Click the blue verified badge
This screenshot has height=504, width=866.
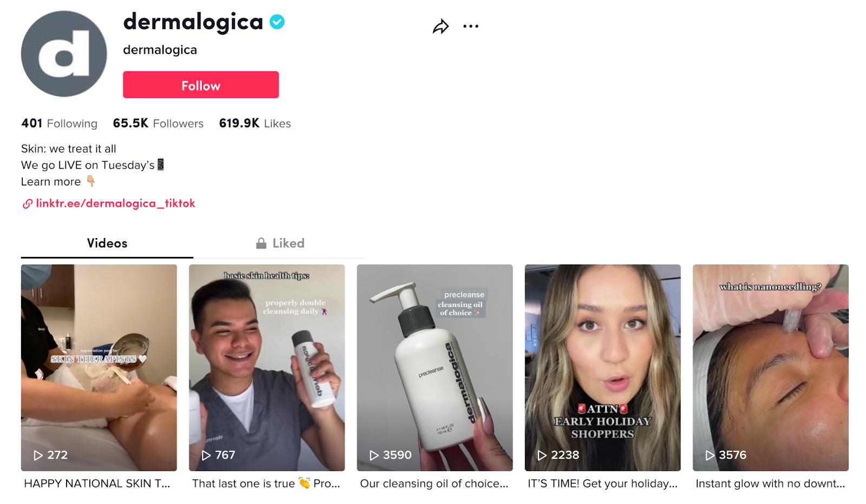click(277, 22)
